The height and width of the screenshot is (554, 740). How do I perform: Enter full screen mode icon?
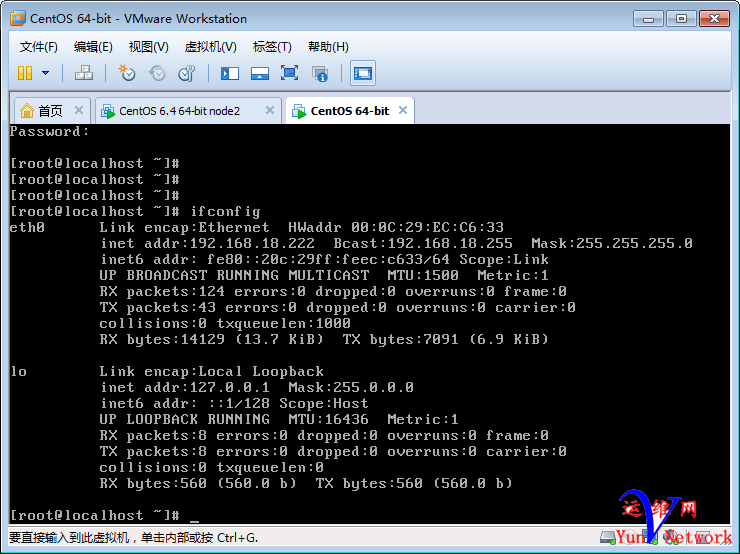click(289, 73)
